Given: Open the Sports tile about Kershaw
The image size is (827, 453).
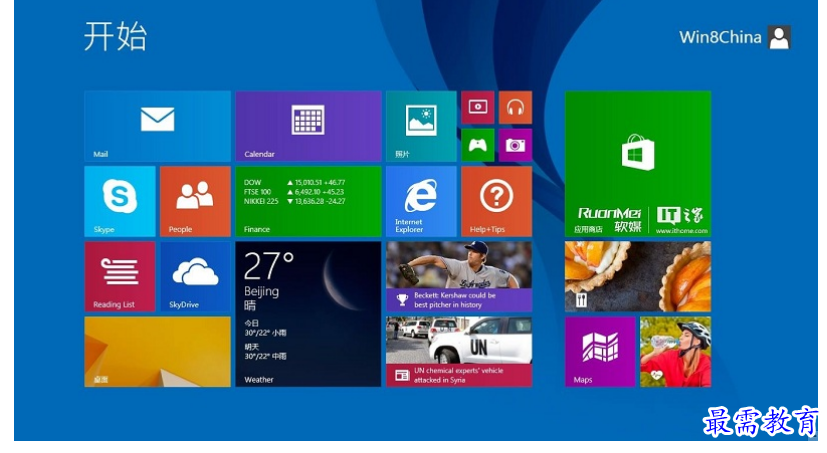Looking at the screenshot, I should click(459, 277).
